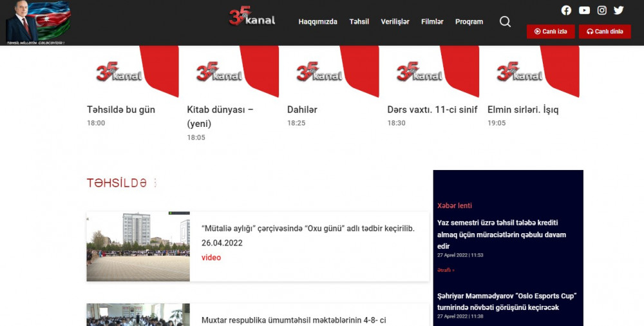Screen dimensions: 644x326
Task: Open the Muxtar respublika ümumtəhsil article headline
Action: pyautogui.click(x=294, y=320)
